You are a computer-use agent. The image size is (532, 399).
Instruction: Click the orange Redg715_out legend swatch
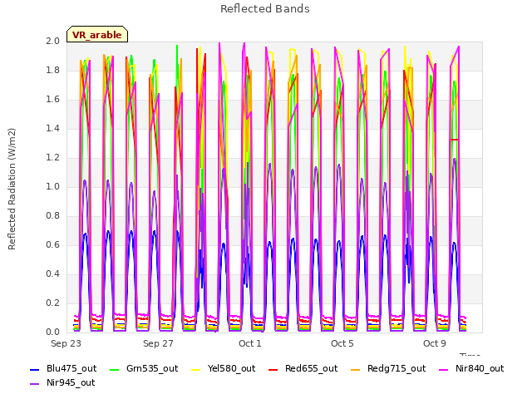point(355,370)
